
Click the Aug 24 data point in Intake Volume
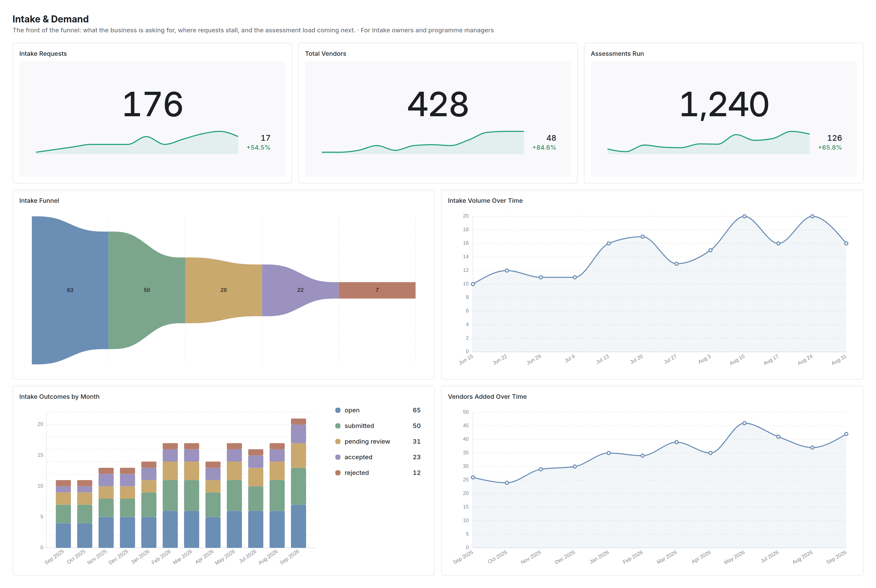pos(812,216)
